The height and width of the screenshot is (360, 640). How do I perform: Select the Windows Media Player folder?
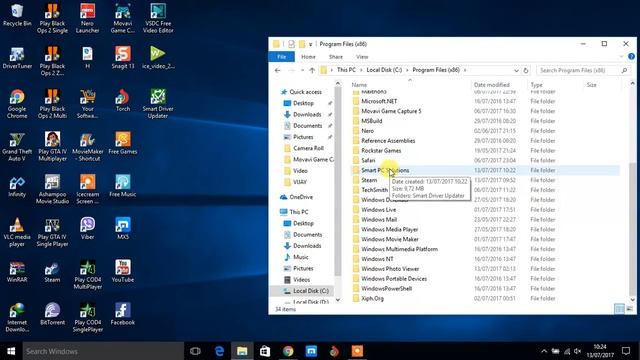coord(389,229)
